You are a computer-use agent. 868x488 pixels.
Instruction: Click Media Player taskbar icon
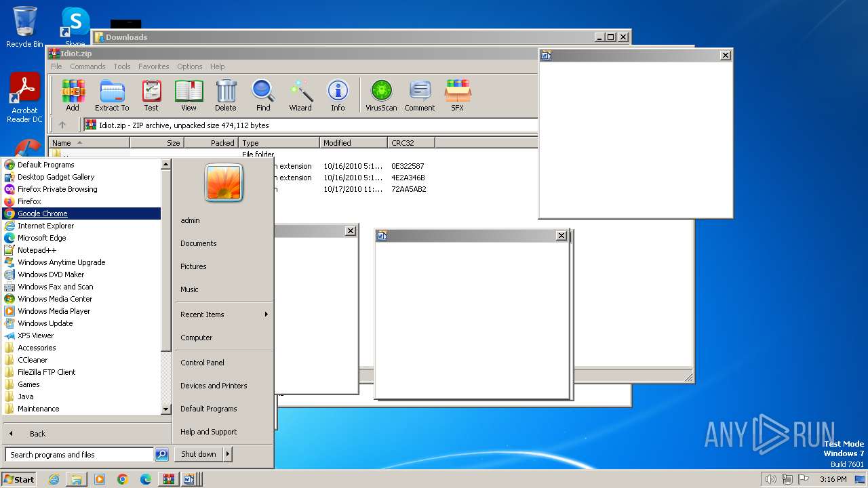100,479
